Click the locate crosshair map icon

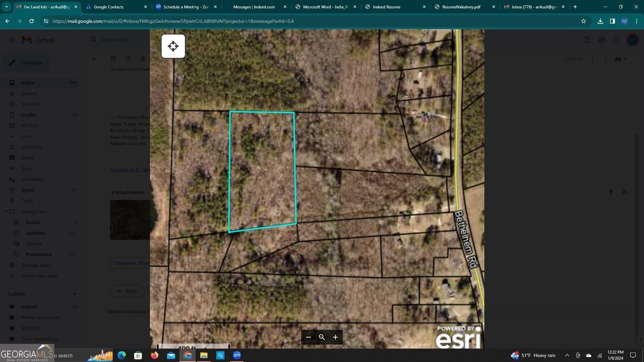pyautogui.click(x=173, y=46)
